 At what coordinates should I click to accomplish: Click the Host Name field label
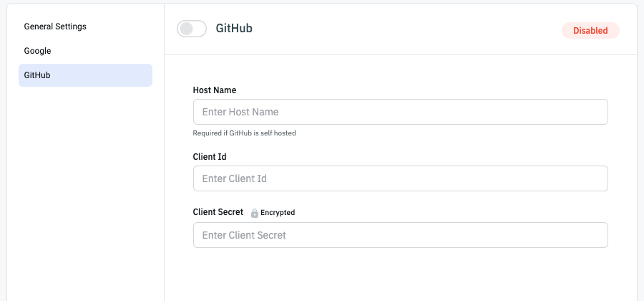[215, 90]
